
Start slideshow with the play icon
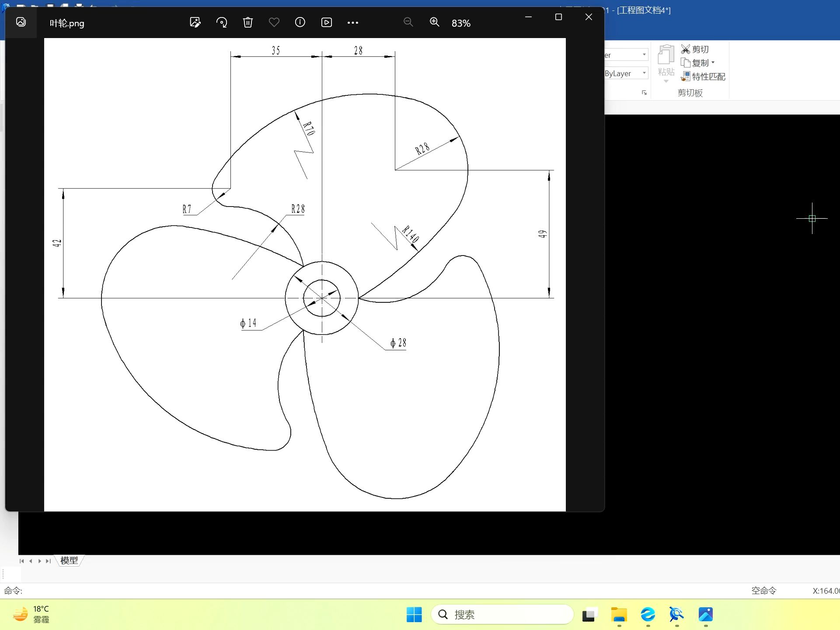327,22
